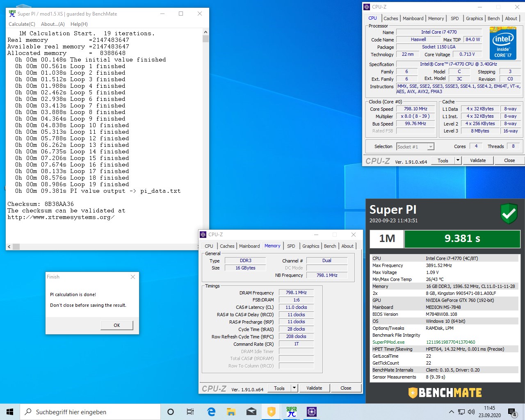This screenshot has width=525, height=420.
Task: Click Super PI horizontal scrollbar left arrow
Action: [x=9, y=247]
